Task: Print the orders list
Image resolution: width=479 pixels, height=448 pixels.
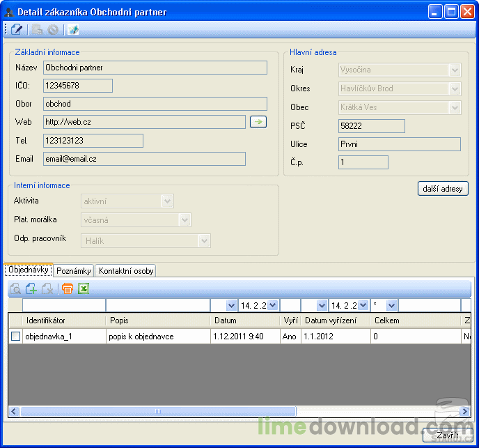Action: (x=68, y=288)
